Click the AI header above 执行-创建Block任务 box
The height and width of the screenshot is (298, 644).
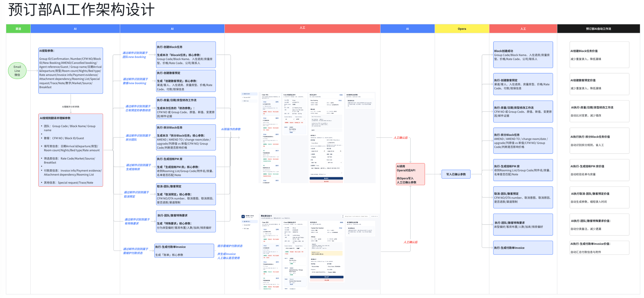point(172,29)
